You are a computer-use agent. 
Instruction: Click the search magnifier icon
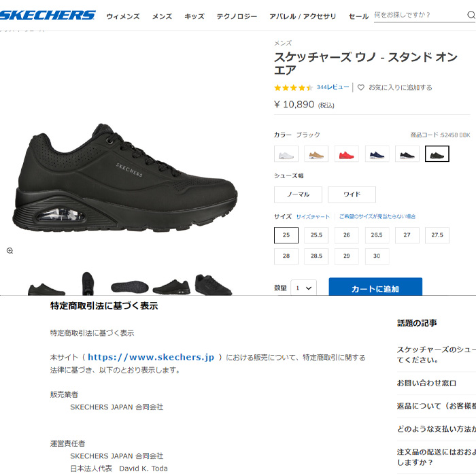471,15
